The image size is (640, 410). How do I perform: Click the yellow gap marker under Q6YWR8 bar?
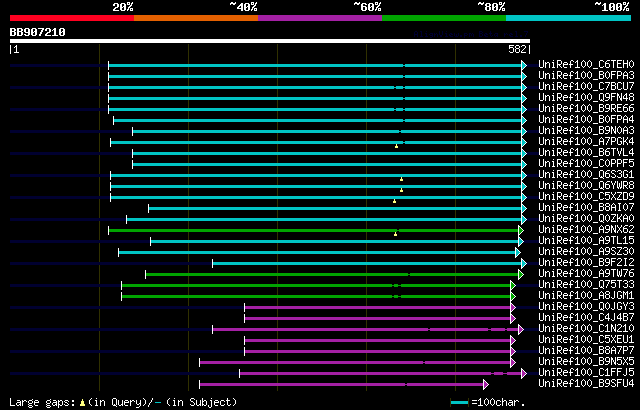pyautogui.click(x=401, y=190)
